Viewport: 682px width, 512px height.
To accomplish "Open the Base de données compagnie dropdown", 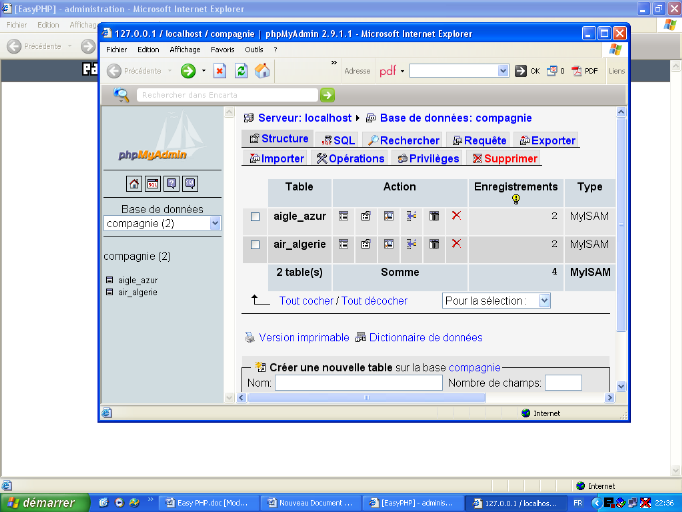I will [x=162, y=223].
